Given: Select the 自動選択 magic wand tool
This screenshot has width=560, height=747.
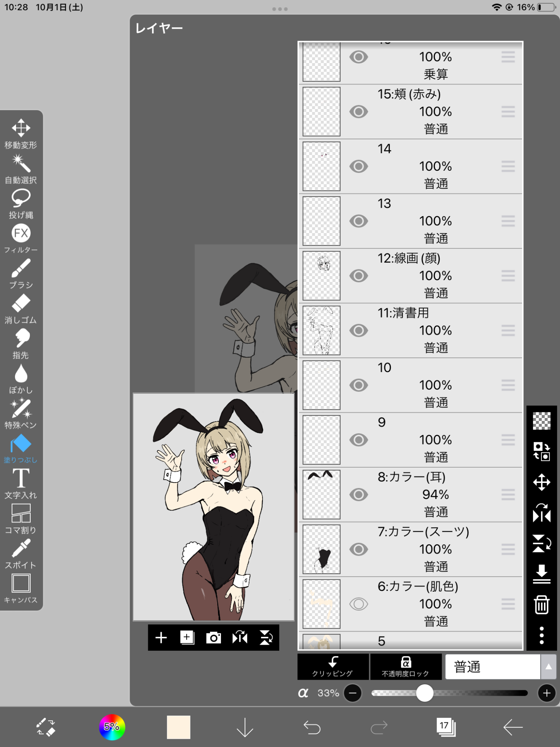Looking at the screenshot, I should 21,169.
